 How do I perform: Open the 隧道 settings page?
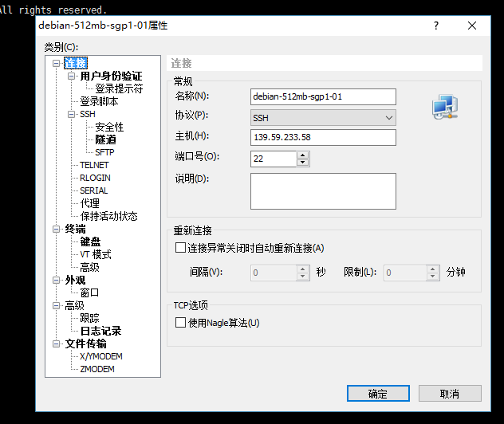pos(106,139)
